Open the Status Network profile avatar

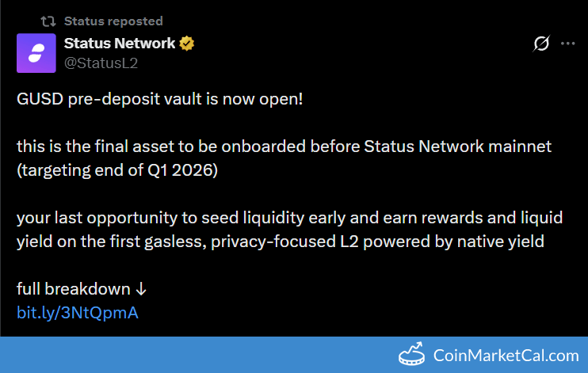point(36,53)
